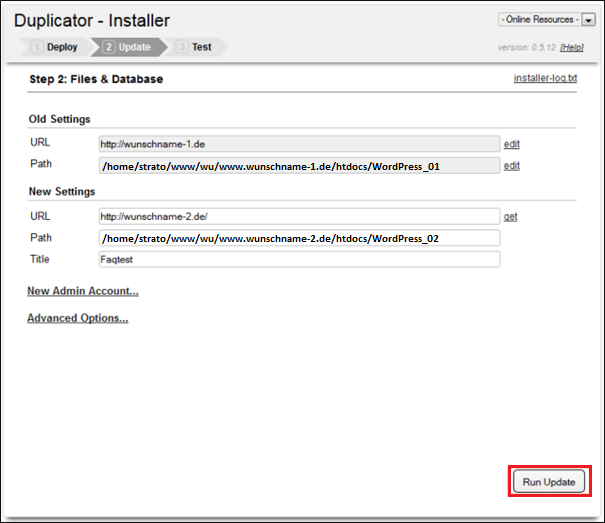Open the Help link near version
This screenshot has height=523, width=605.
click(572, 48)
